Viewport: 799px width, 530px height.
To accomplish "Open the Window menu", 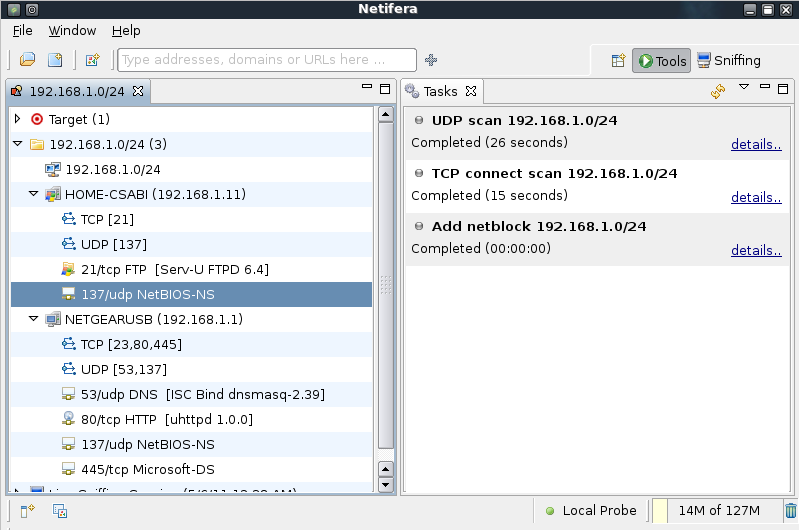I will click(x=72, y=31).
